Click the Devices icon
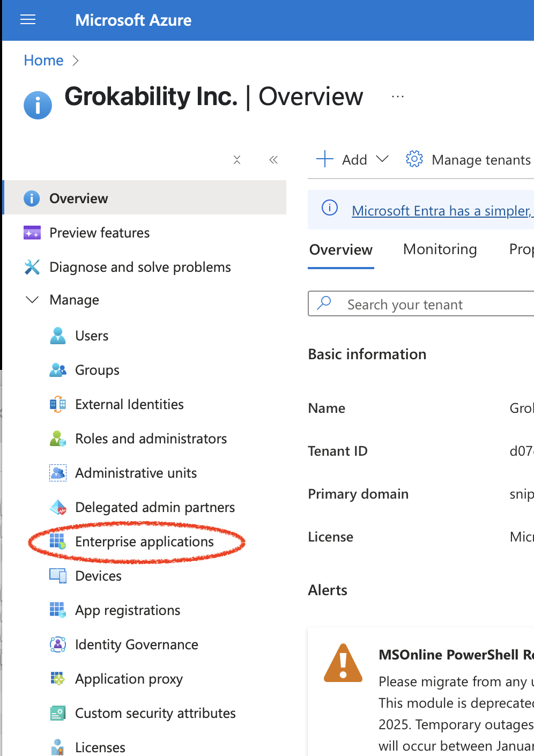The width and height of the screenshot is (534, 756). tap(58, 576)
